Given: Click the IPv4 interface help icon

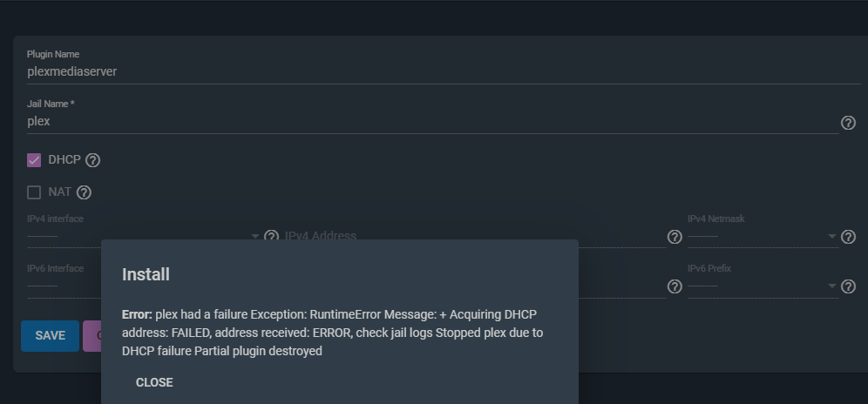Looking at the screenshot, I should pos(271,235).
